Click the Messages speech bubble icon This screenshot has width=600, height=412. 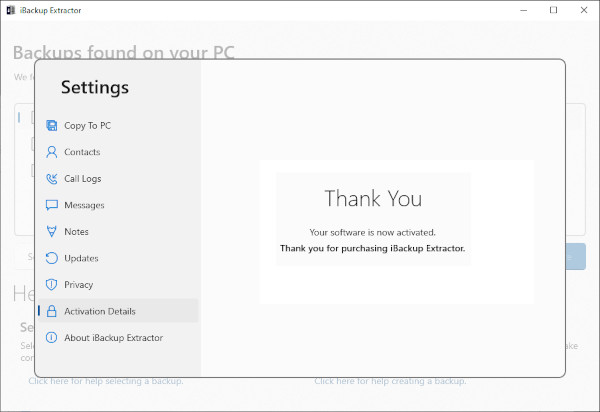(x=52, y=205)
